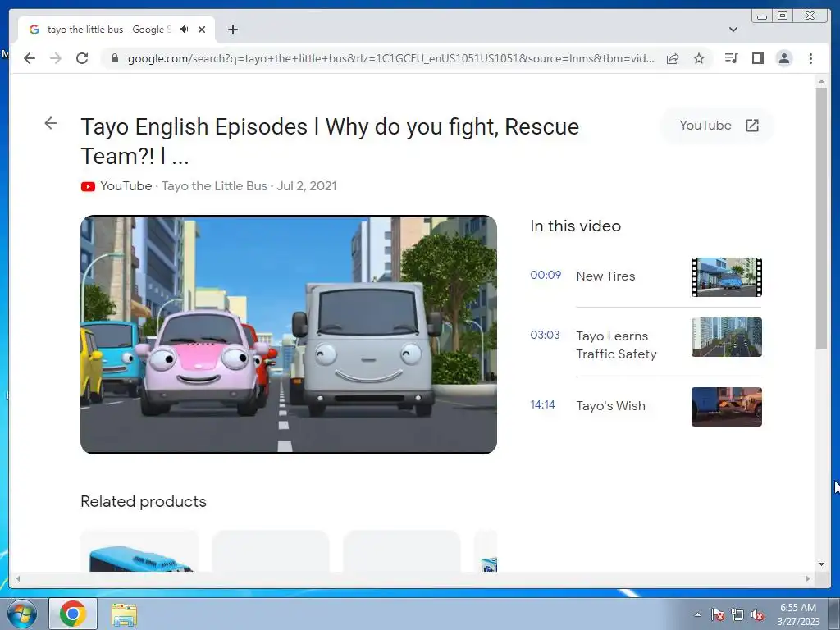The width and height of the screenshot is (840, 630).
Task: Click the address bar URL
Action: (391, 58)
